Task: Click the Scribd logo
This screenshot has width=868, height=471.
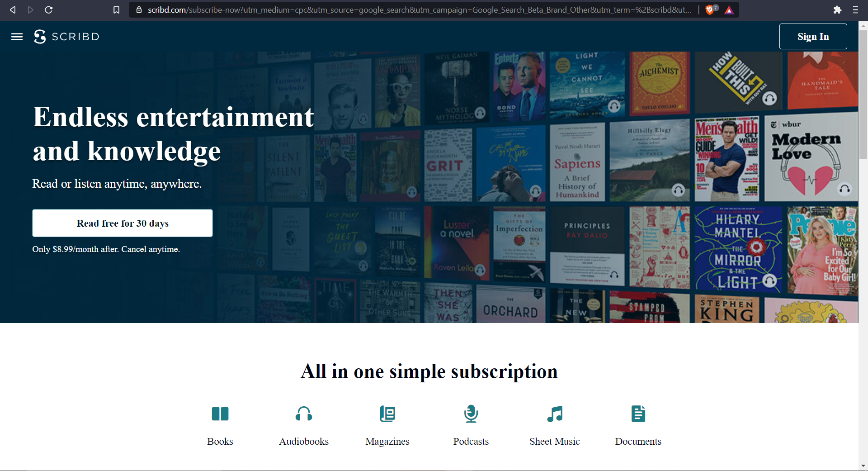Action: pos(66,37)
